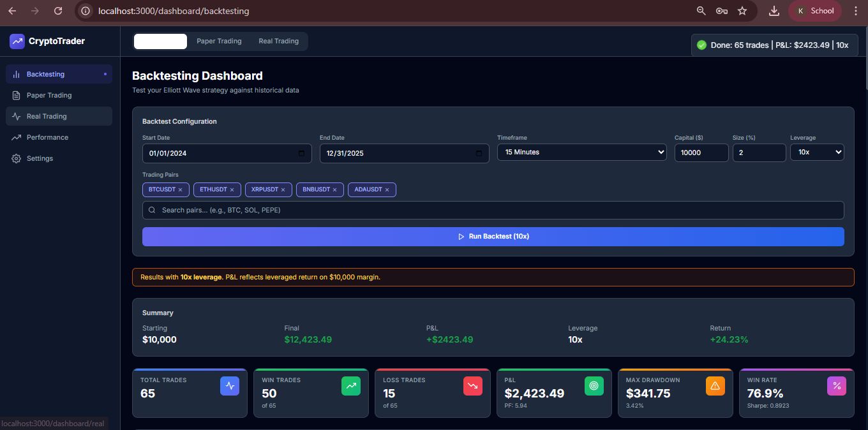Click the Total Trades pulse icon
The height and width of the screenshot is (430, 868).
click(230, 386)
